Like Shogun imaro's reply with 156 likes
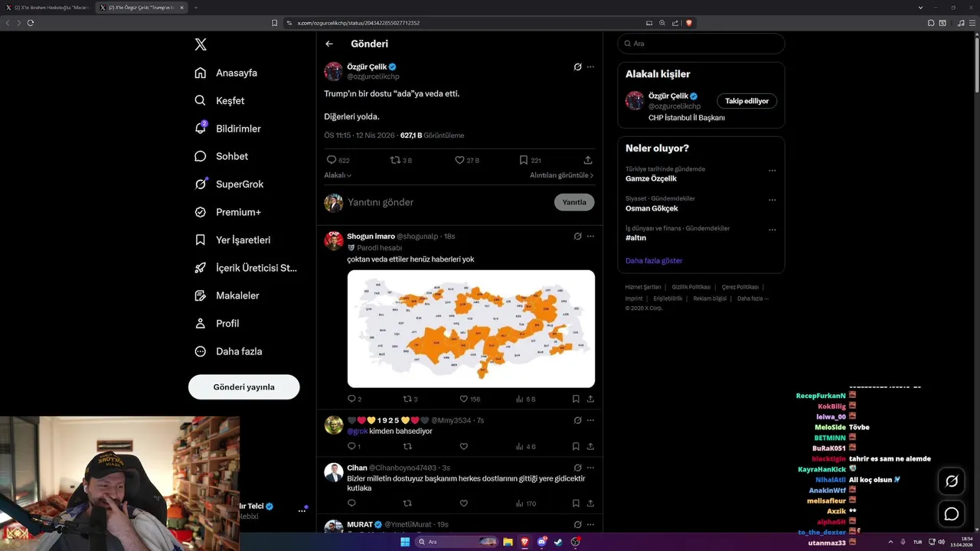 (470, 399)
